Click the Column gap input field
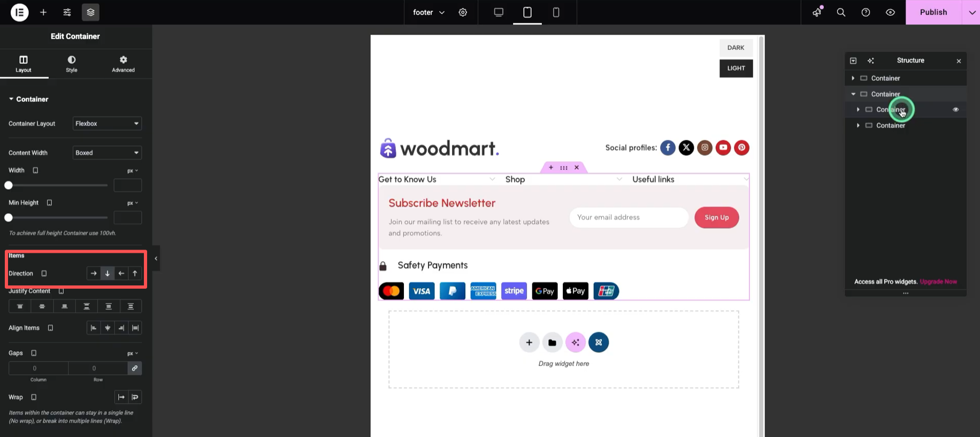980x437 pixels. click(x=39, y=368)
